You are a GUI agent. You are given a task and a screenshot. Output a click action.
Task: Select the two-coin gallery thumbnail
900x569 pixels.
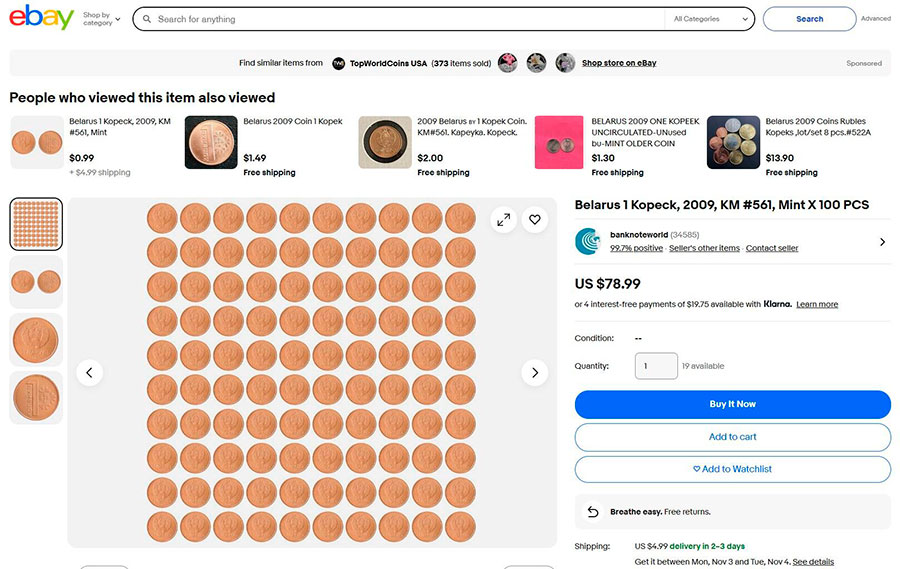tap(36, 282)
